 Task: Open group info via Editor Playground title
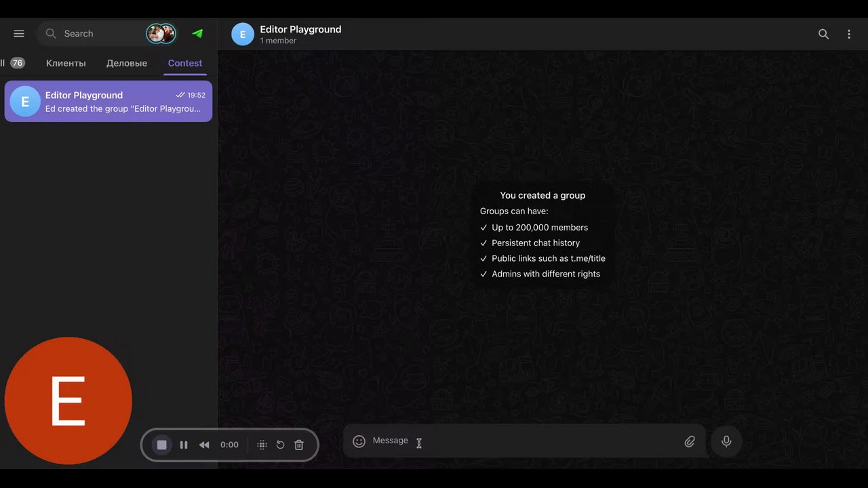tap(300, 29)
